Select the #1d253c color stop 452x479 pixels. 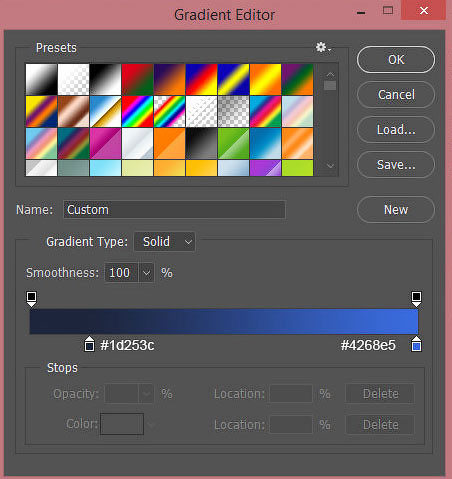(x=89, y=344)
